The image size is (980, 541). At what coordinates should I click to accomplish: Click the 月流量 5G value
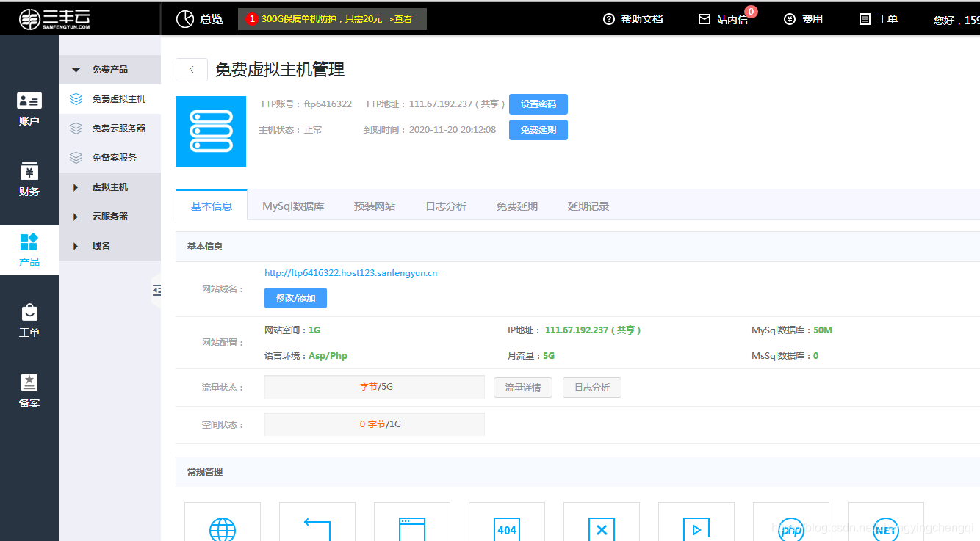pos(549,356)
